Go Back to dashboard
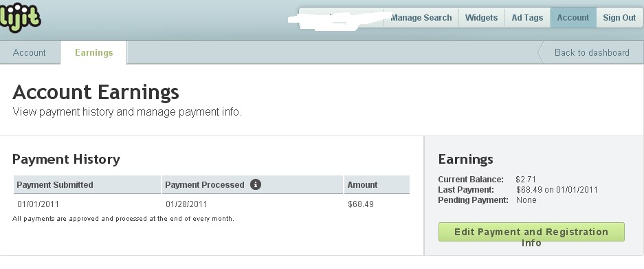This screenshot has height=269, width=644. pos(590,53)
